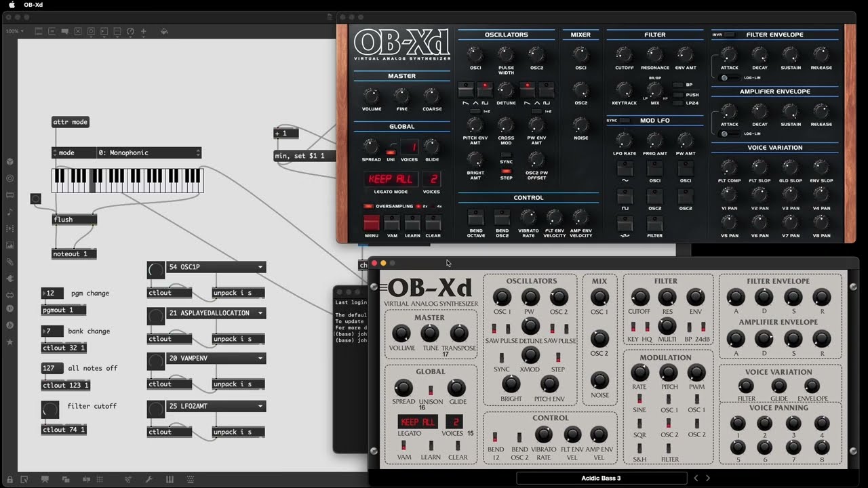Click the pgm change number box showing 12
868x488 pixels.
point(53,293)
